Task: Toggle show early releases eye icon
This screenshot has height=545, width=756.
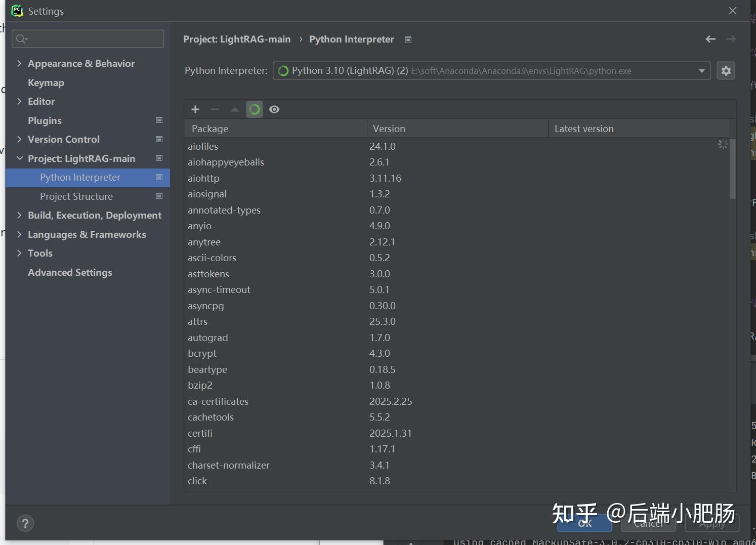Action: coord(274,109)
